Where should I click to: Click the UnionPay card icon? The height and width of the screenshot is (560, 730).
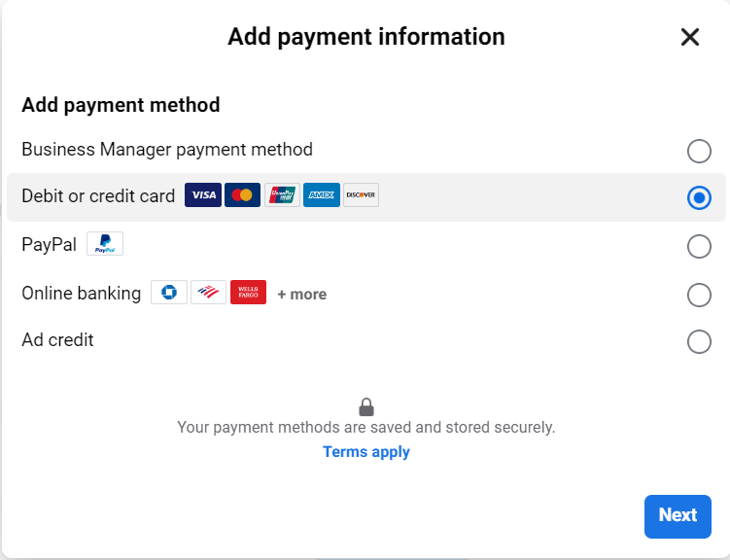282,195
